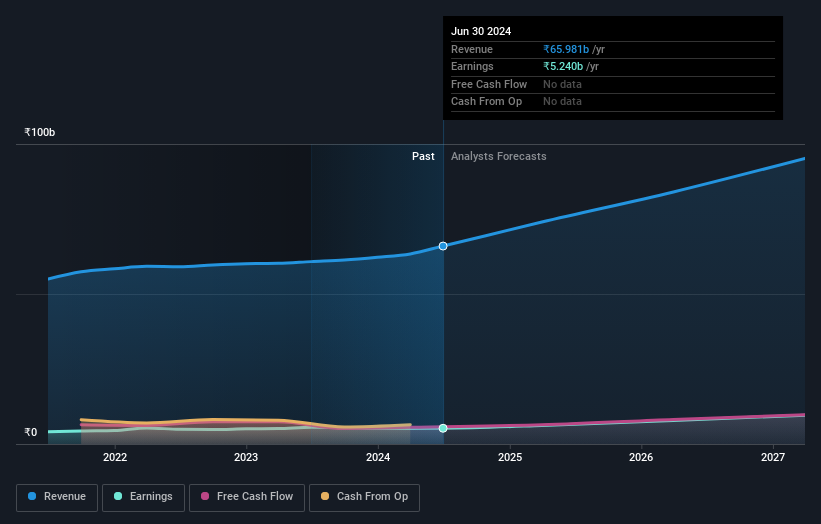Image resolution: width=821 pixels, height=524 pixels.
Task: Click the 2025 x-axis label
Action: [510, 457]
